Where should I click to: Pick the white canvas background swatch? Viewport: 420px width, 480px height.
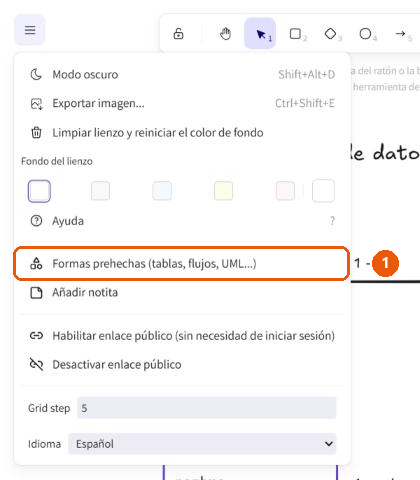click(x=39, y=191)
